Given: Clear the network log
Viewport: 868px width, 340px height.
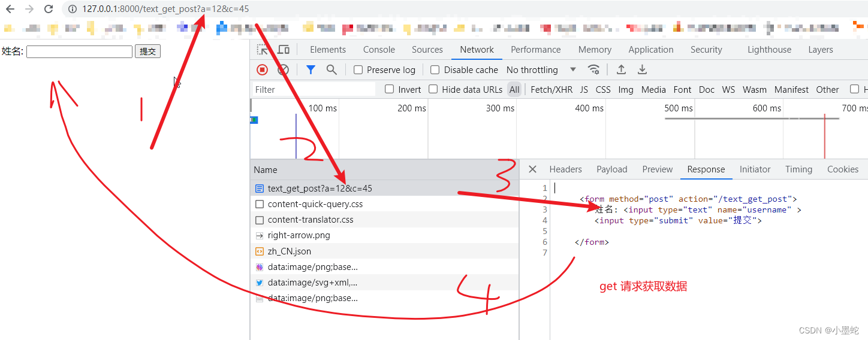Looking at the screenshot, I should 283,70.
